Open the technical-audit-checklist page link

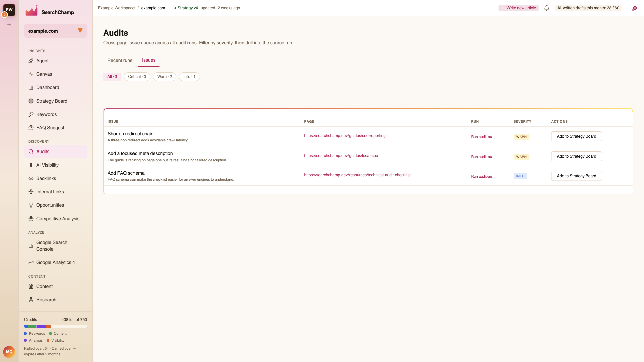pyautogui.click(x=357, y=175)
